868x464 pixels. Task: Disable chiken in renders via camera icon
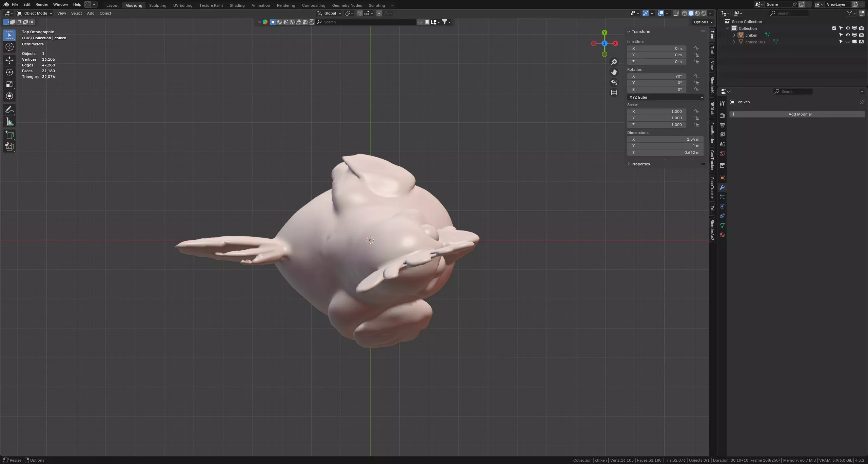[861, 35]
